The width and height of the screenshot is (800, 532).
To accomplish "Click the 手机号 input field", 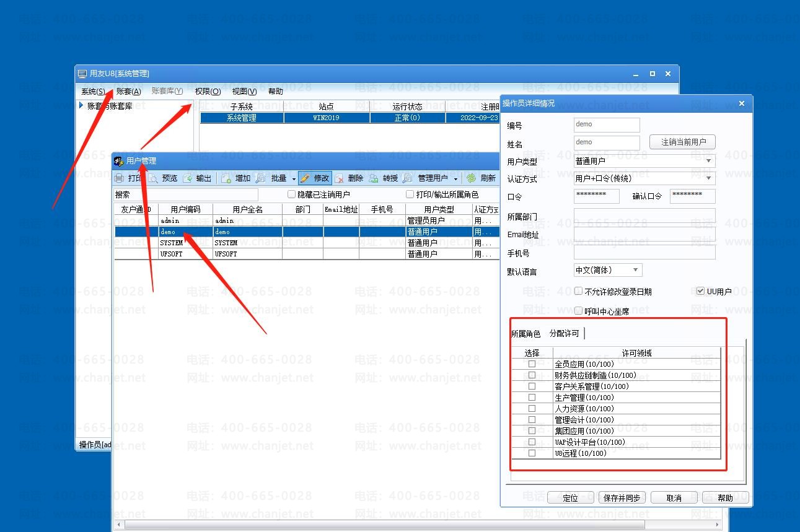I will pyautogui.click(x=644, y=252).
